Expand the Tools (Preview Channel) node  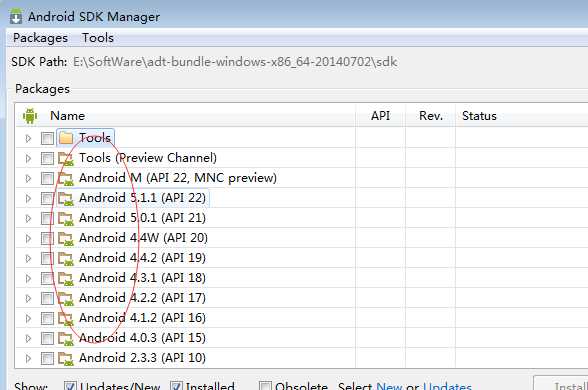click(28, 158)
